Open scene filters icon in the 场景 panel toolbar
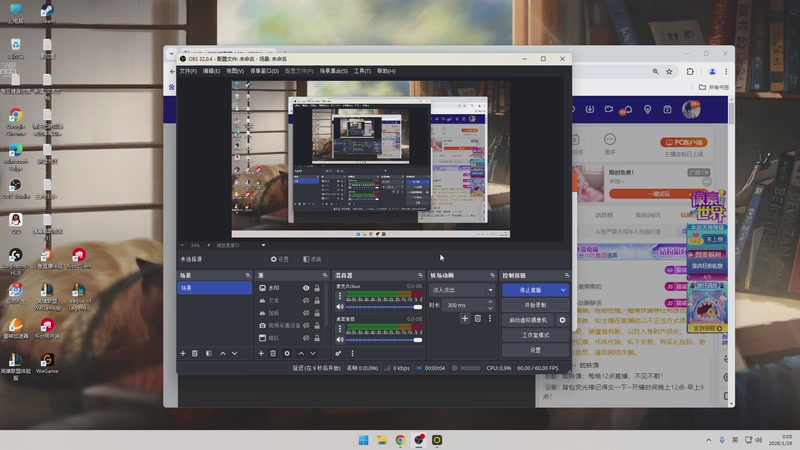800x450 pixels. tap(209, 353)
